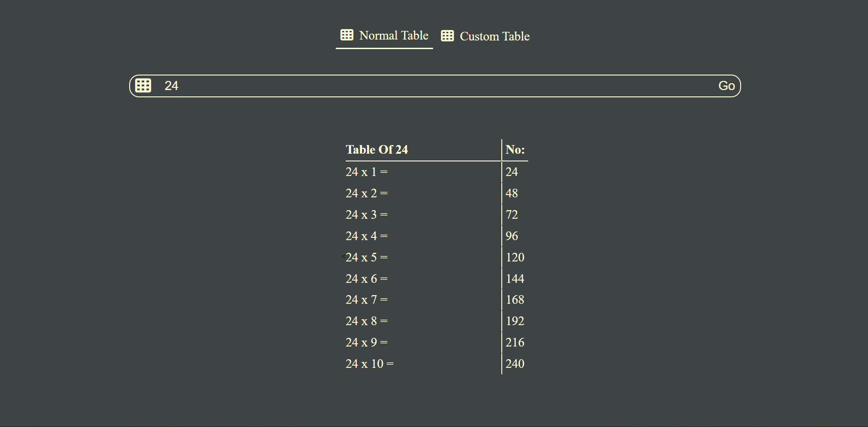Click the result 96
Image resolution: width=868 pixels, height=427 pixels.
512,236
